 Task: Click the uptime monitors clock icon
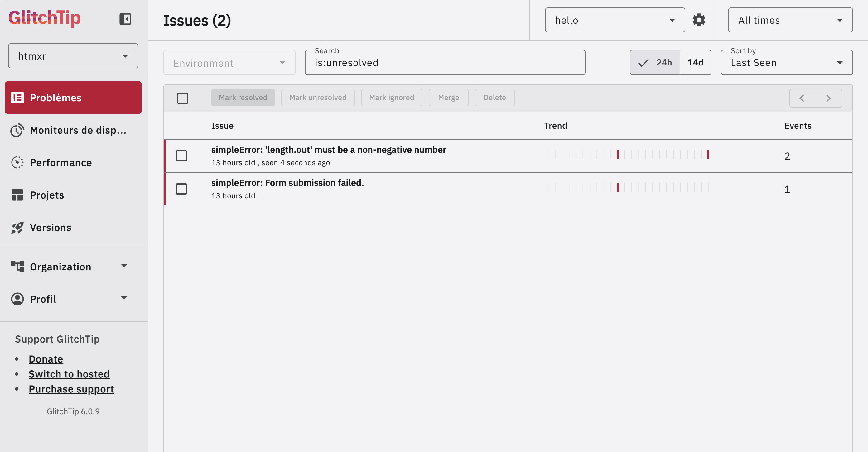pyautogui.click(x=17, y=130)
